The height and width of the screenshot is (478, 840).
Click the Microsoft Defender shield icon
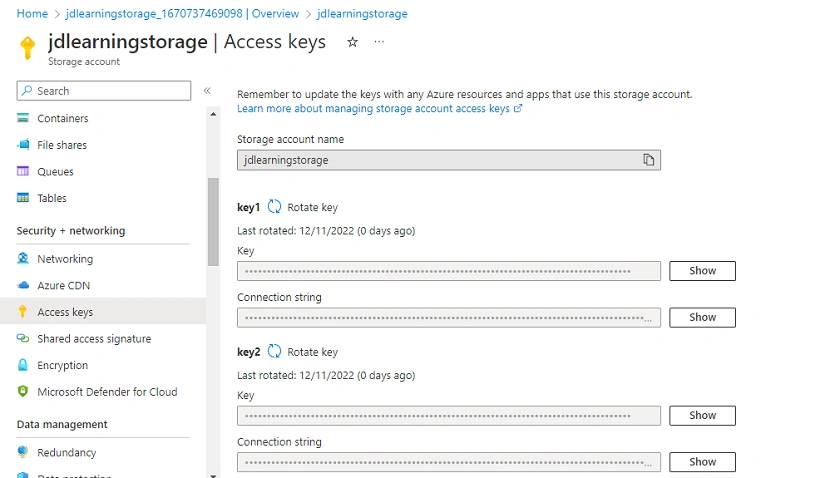click(23, 391)
